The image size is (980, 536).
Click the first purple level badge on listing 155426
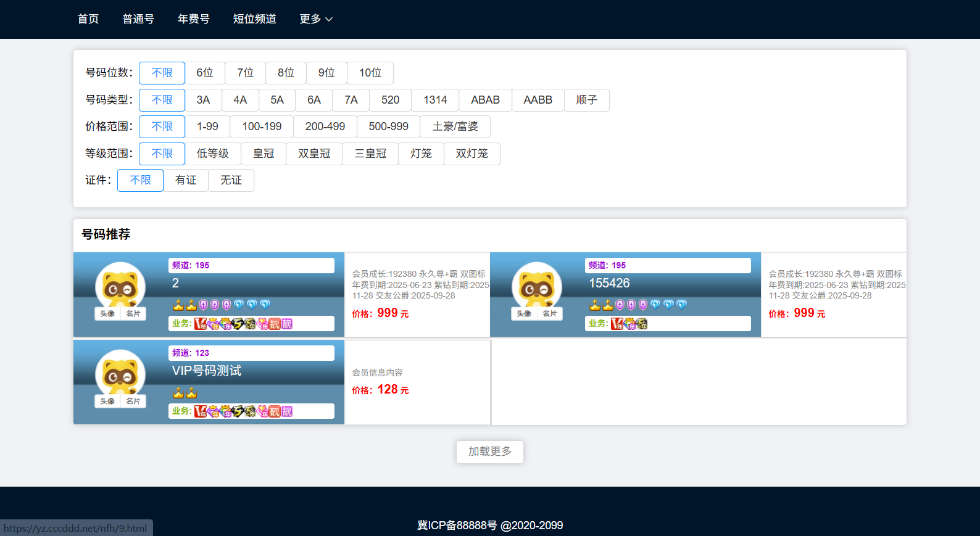620,305
